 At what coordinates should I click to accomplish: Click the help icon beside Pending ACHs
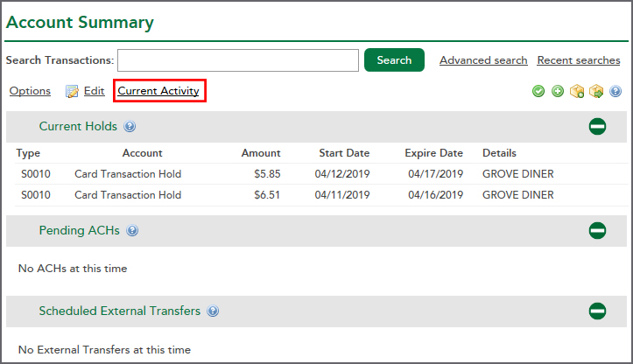(132, 230)
